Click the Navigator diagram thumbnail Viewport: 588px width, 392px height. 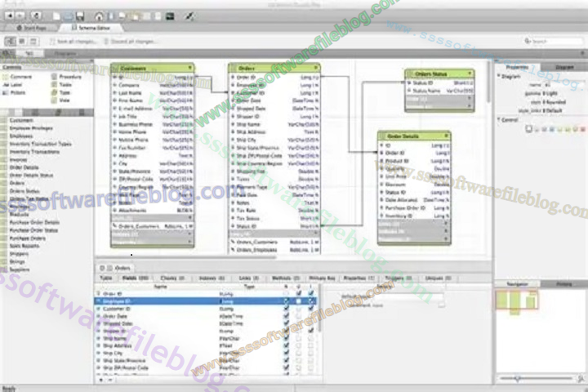tap(517, 301)
